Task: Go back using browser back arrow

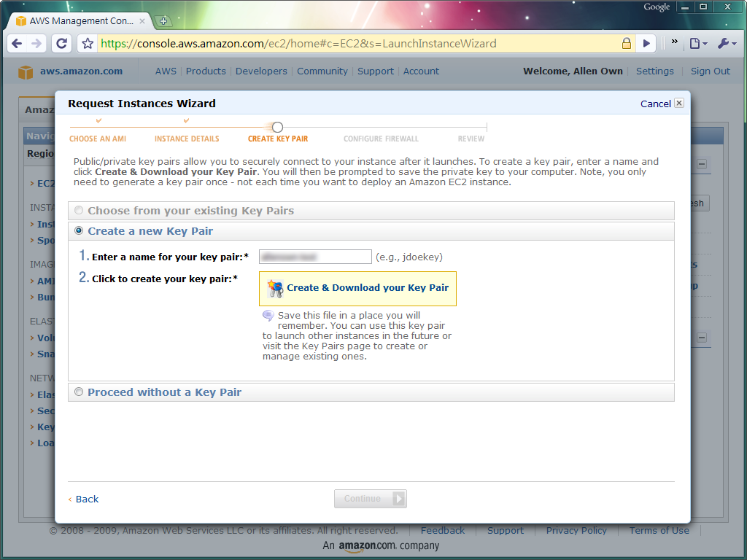Action: (x=17, y=44)
